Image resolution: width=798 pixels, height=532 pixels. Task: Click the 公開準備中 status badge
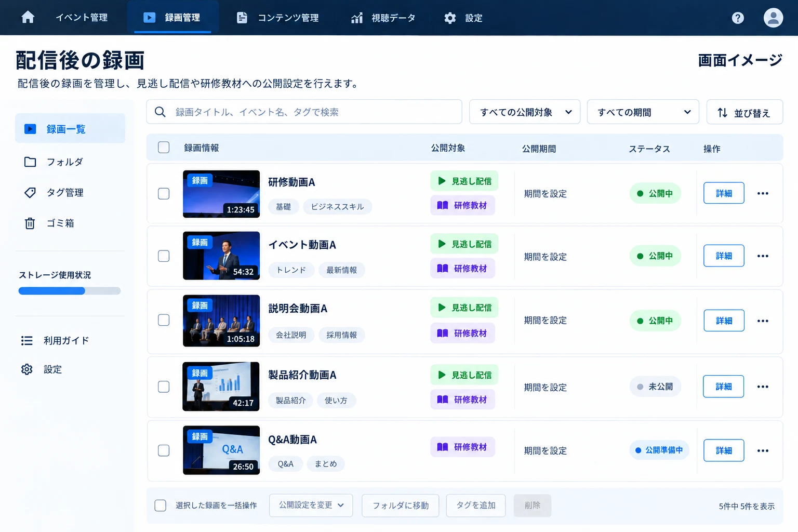click(659, 450)
